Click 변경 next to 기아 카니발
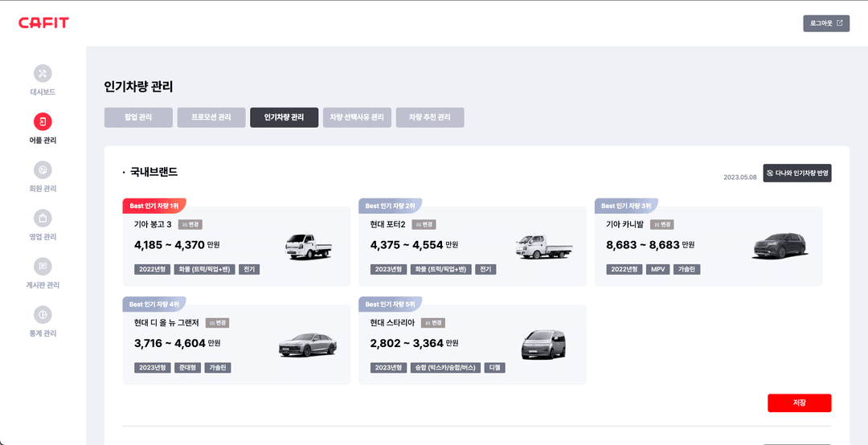Viewport: 868px width, 445px height. [x=662, y=224]
